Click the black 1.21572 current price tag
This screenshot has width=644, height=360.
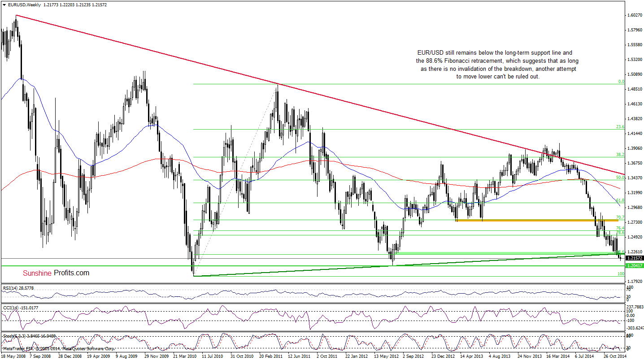point(635,258)
